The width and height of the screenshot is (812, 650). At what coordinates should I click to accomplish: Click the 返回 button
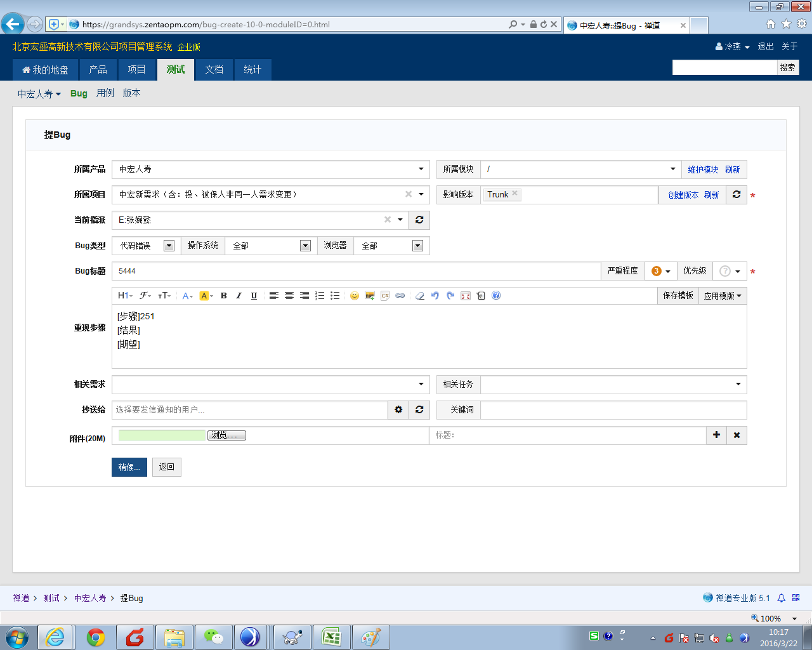point(167,467)
